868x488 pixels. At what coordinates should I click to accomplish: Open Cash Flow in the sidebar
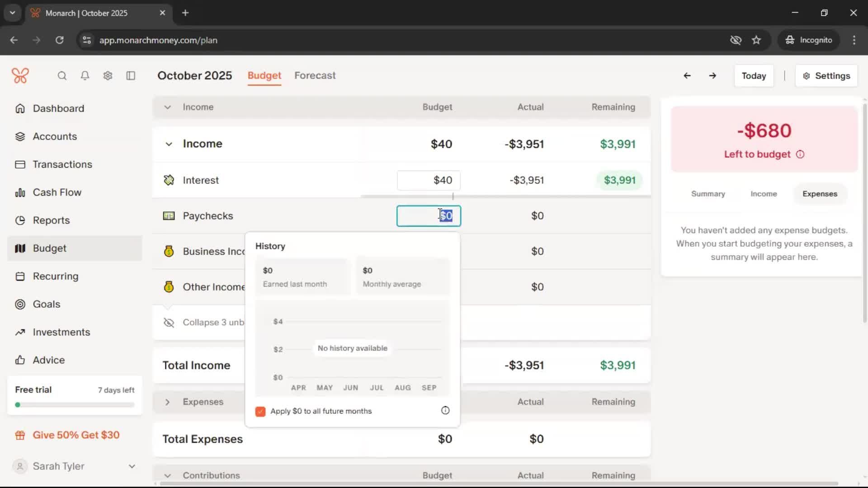point(57,192)
